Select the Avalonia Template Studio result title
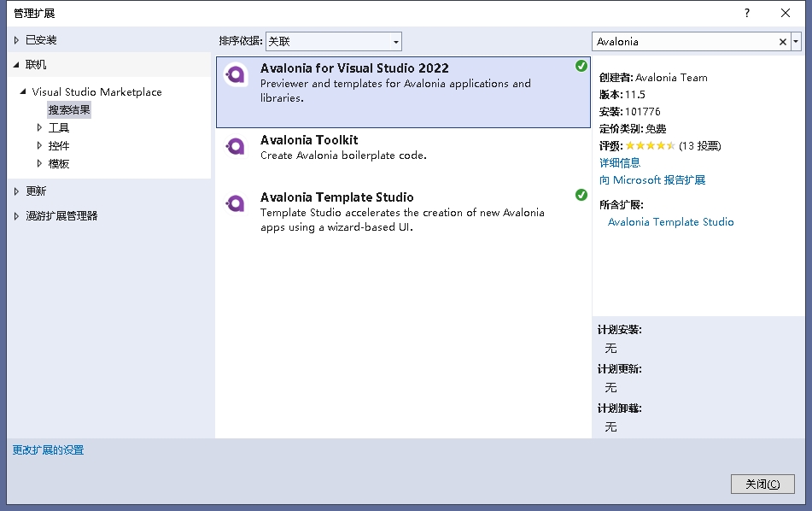Image resolution: width=812 pixels, height=511 pixels. coord(337,197)
